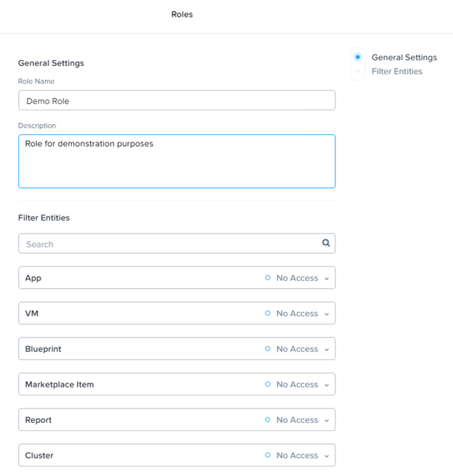The width and height of the screenshot is (453, 476).
Task: Select the Filter Entities navigation dot
Action: [x=358, y=71]
